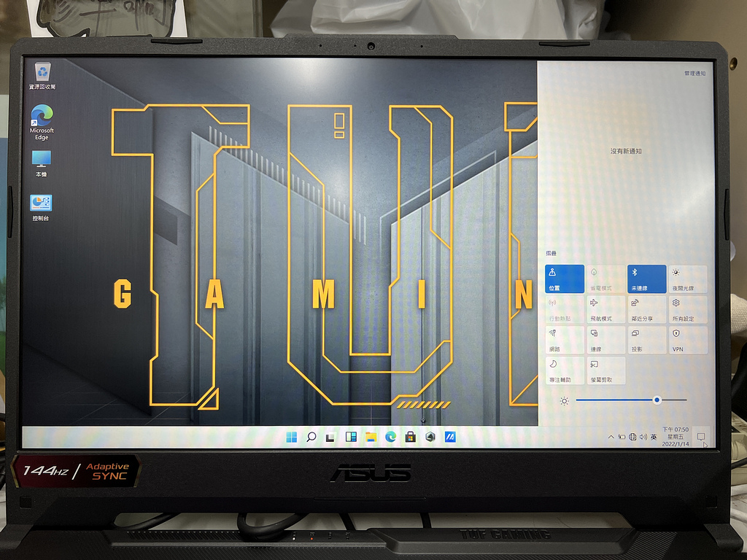Close notification center via taskbar notification icon

click(x=701, y=437)
